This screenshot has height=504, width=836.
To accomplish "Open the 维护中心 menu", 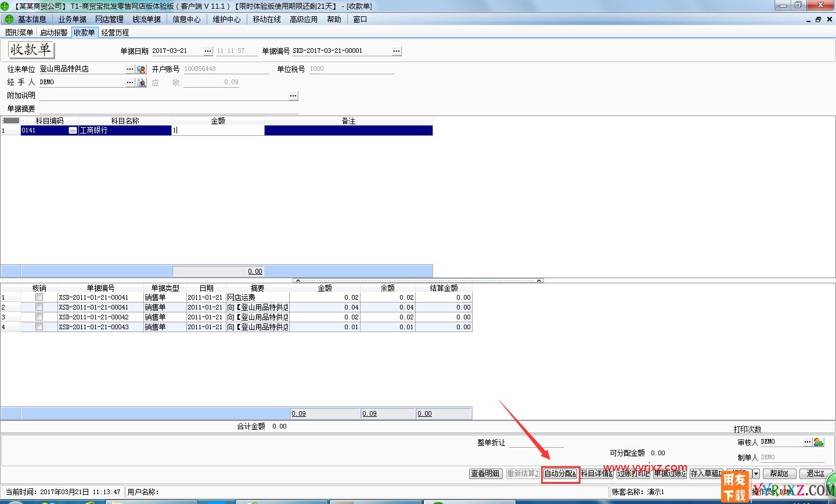I will click(226, 19).
